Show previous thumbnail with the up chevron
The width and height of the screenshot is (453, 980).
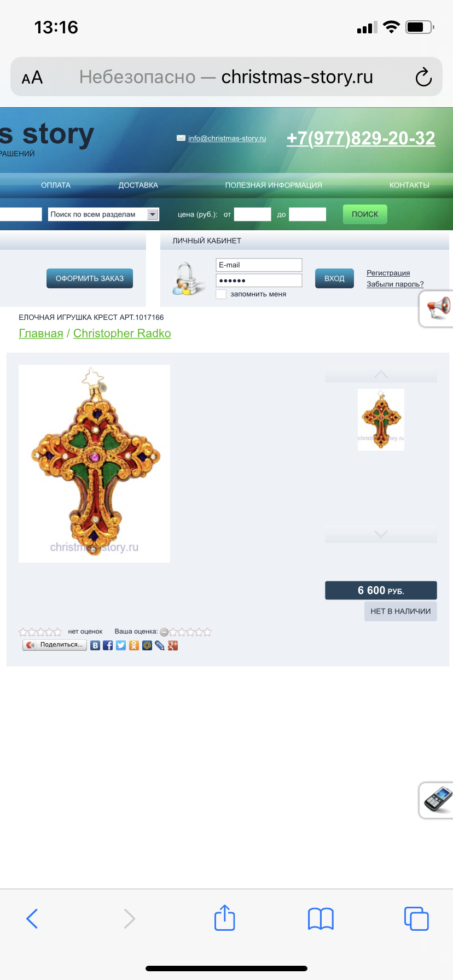click(381, 374)
